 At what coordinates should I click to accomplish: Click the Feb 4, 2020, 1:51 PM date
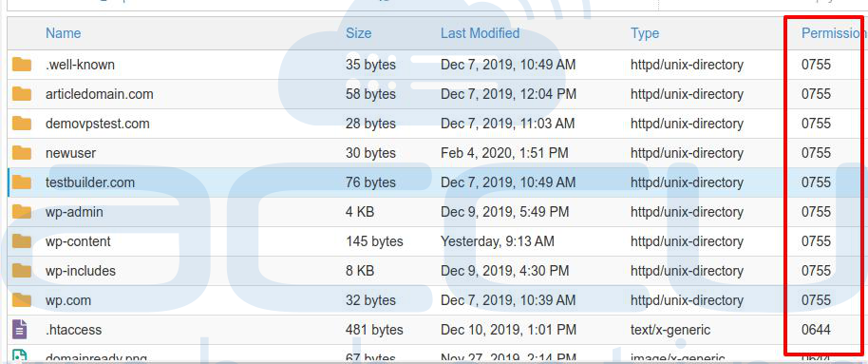(504, 153)
